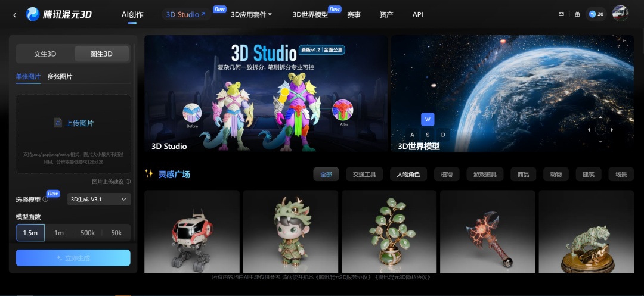Click the info icon next to 图片上传建议
This screenshot has height=296, width=644.
click(x=128, y=182)
